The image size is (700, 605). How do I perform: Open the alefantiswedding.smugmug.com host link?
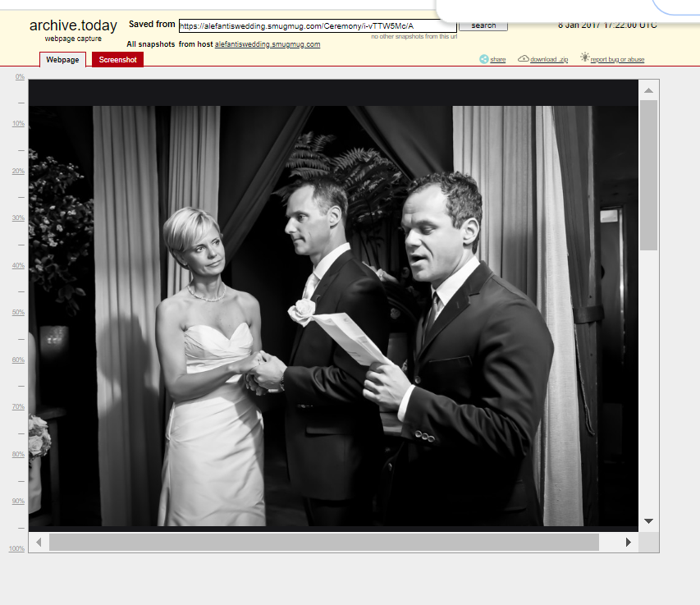(x=267, y=44)
